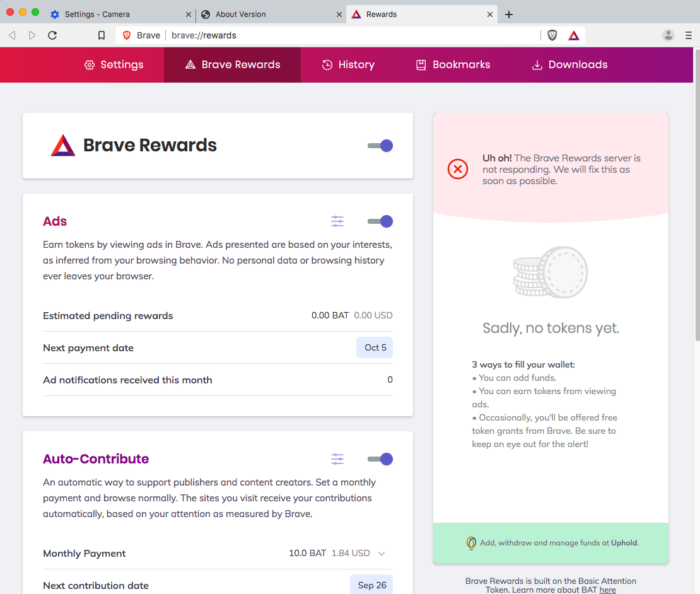Click '3 ways to fill your wallet' text
This screenshot has width=700, height=594.
point(523,364)
